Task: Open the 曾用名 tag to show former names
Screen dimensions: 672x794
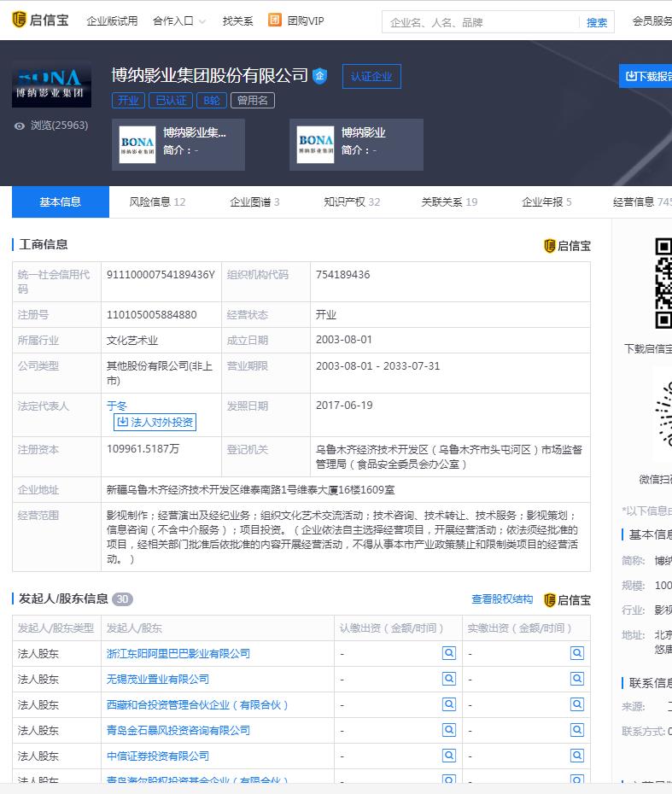Action: [253, 100]
